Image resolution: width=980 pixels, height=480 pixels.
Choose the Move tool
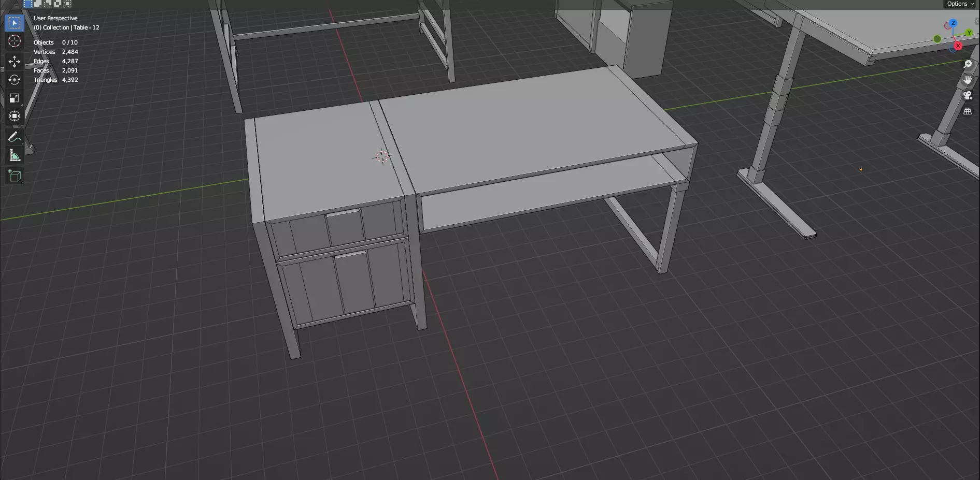point(15,62)
